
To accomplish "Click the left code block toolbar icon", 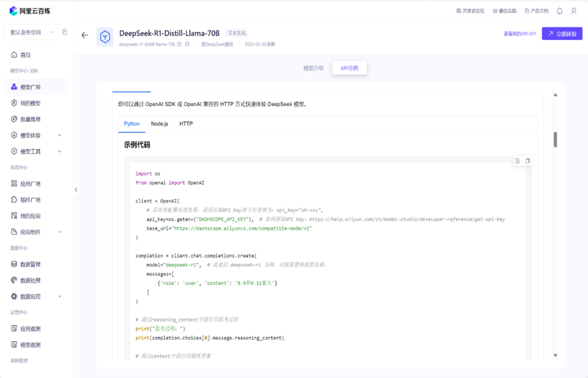I will (x=517, y=161).
